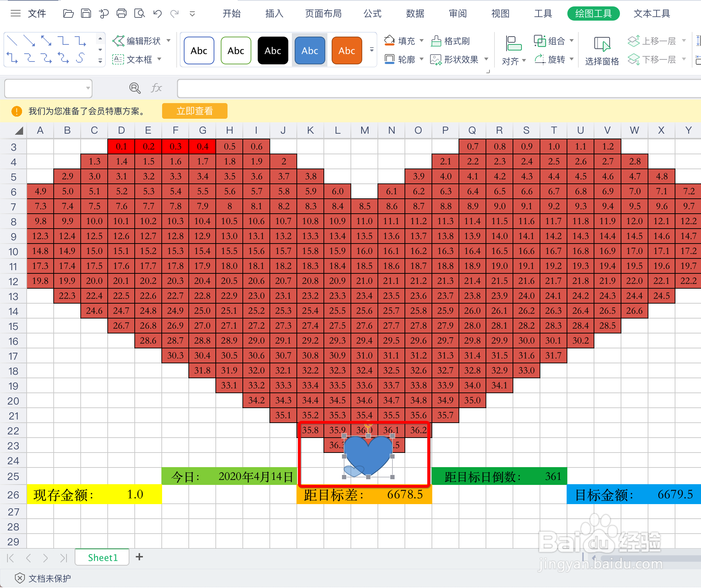
Task: Add a new sheet with plus button
Action: point(139,557)
